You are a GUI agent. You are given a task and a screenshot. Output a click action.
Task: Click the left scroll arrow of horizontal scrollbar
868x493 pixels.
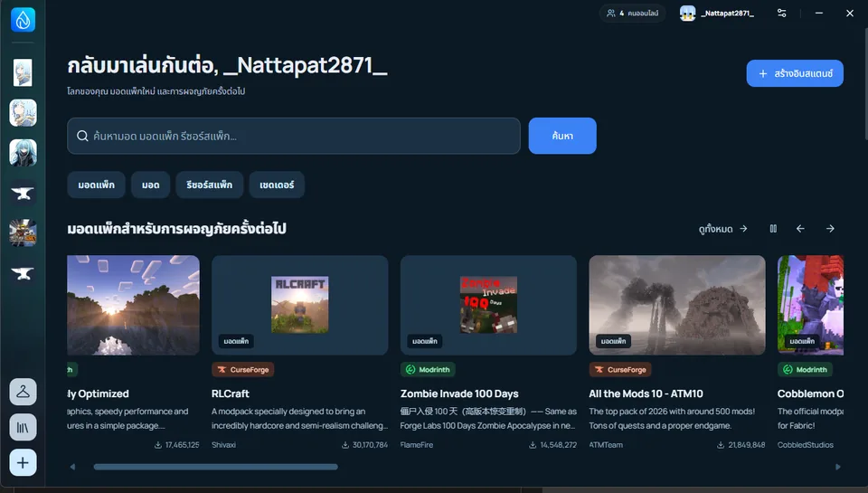[x=72, y=467]
